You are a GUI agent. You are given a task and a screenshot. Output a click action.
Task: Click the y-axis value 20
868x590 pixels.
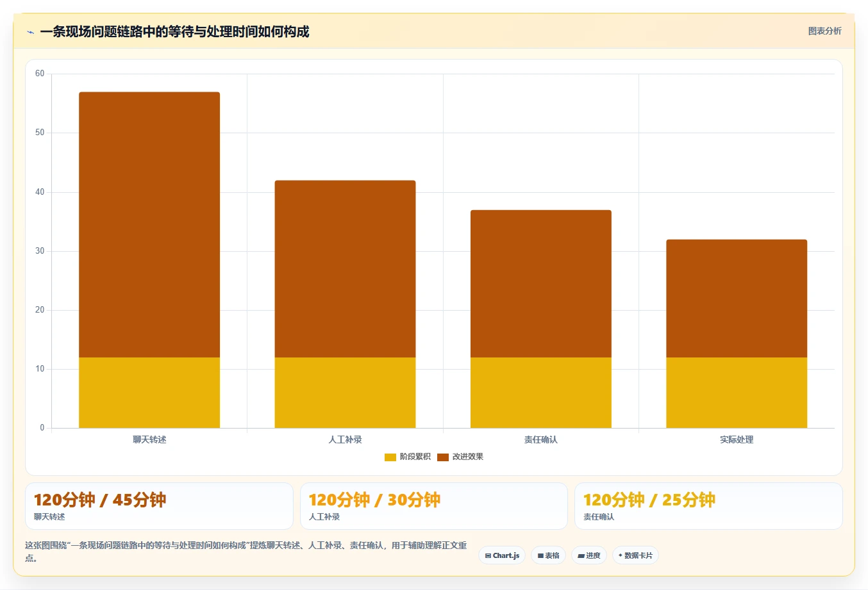coord(40,310)
